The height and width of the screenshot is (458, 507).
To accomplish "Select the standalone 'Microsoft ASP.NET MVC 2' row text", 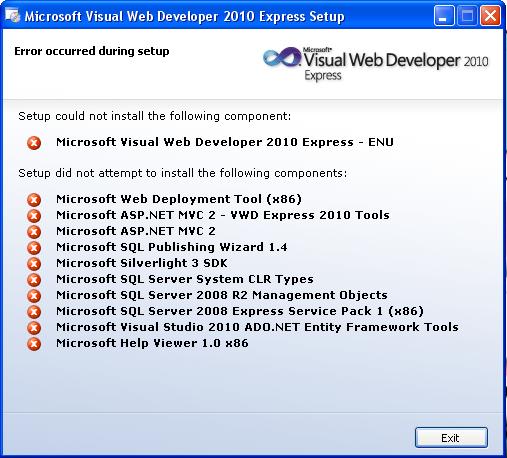I will click(x=136, y=231).
